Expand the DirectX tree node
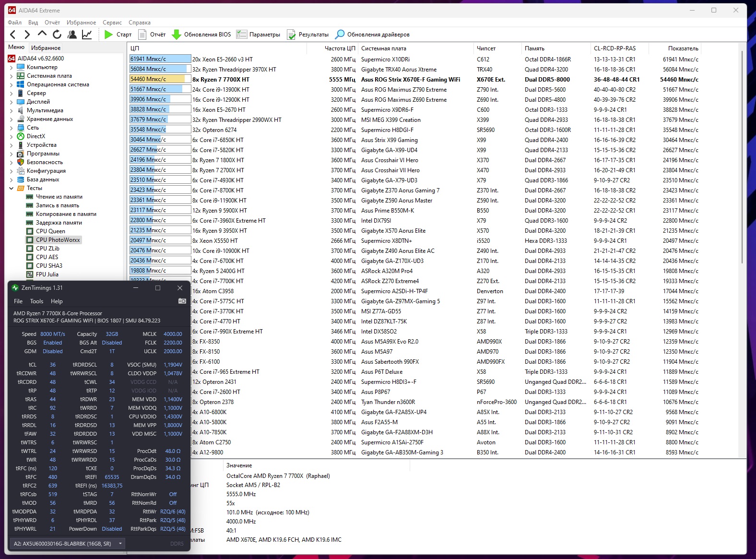Image resolution: width=756 pixels, height=559 pixels. (12, 137)
